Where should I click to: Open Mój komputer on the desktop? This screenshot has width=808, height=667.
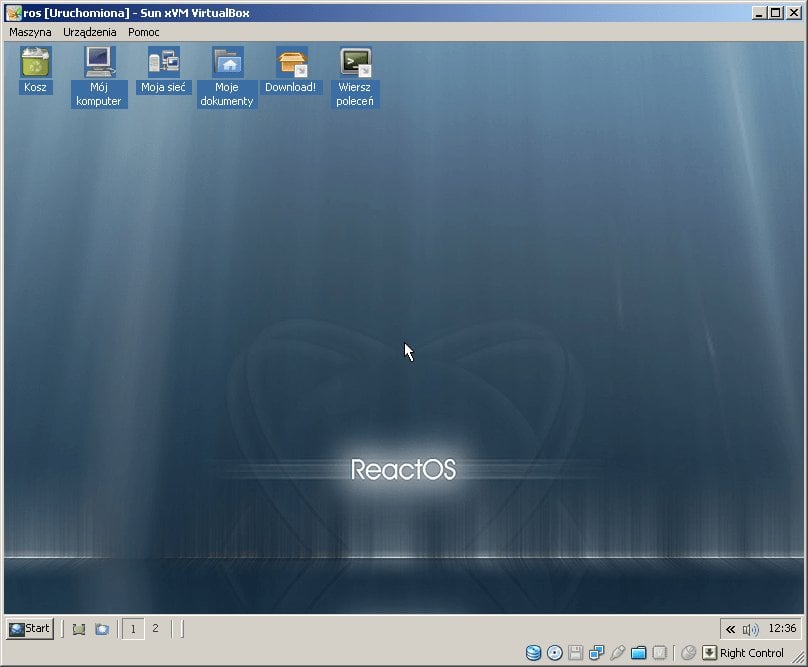coord(98,62)
